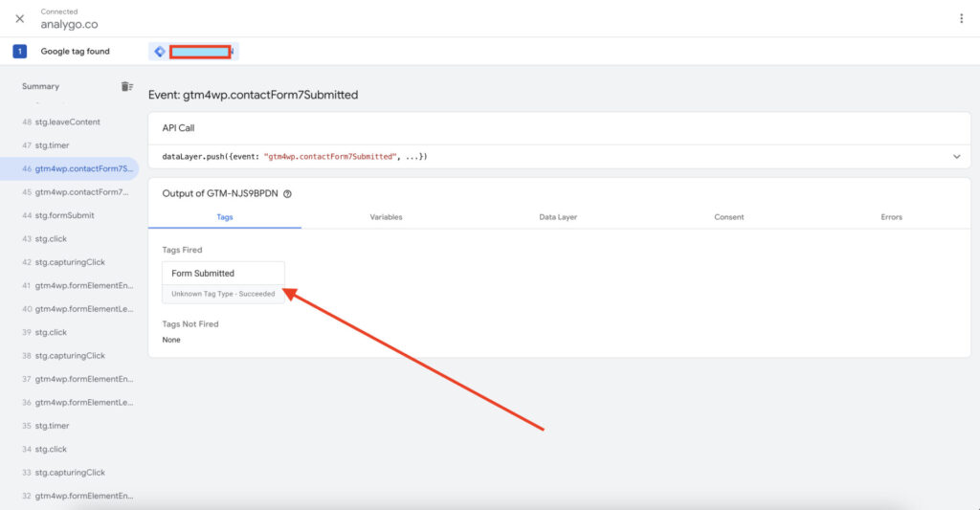Close the Tag Assistant debug panel

pyautogui.click(x=19, y=18)
